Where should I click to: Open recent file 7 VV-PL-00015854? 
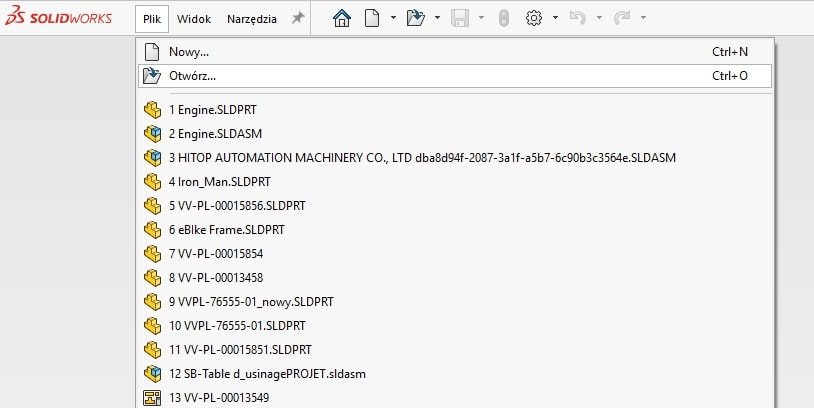(x=455, y=254)
